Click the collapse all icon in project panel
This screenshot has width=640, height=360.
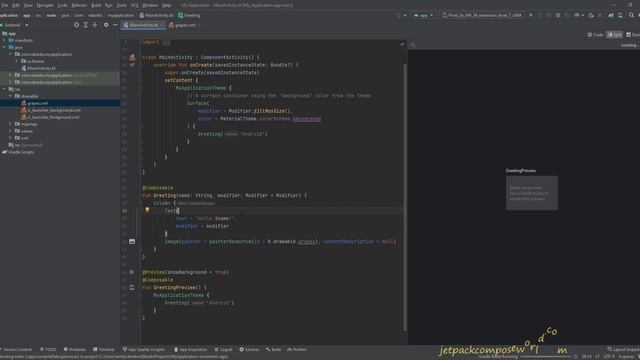point(95,25)
